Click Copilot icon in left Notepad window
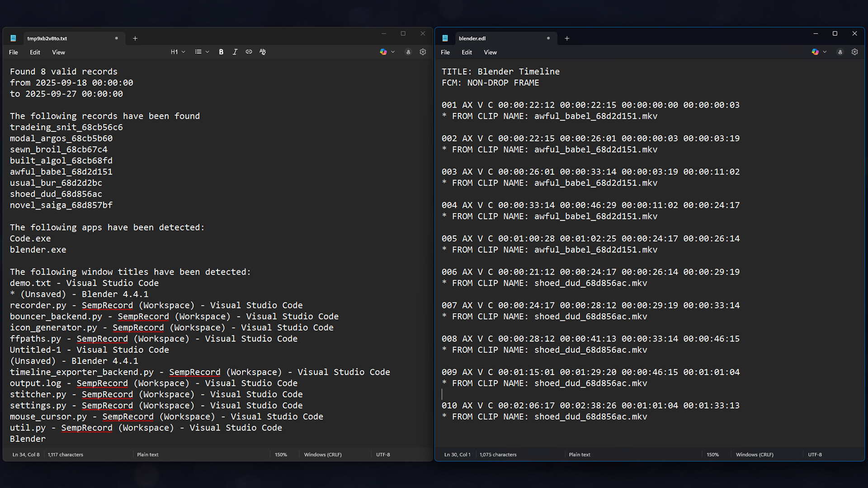 point(383,52)
